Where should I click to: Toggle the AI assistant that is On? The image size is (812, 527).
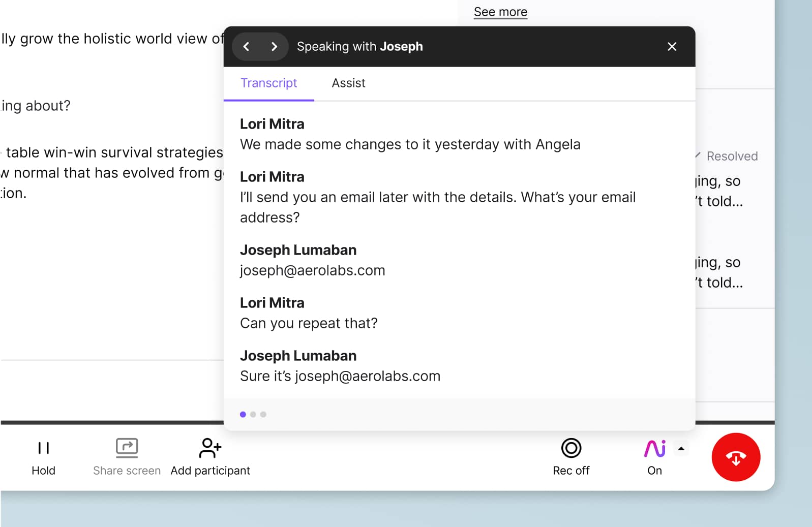point(654,456)
